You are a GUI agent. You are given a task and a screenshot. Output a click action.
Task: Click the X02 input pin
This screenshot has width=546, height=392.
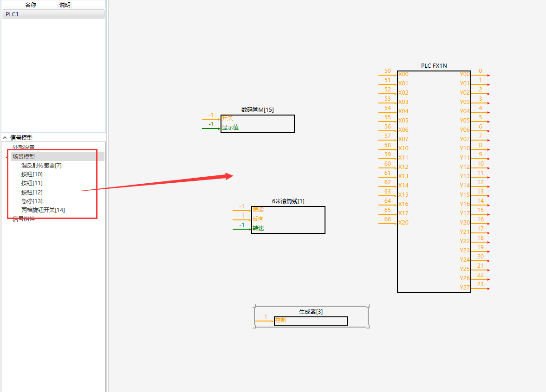(x=403, y=93)
